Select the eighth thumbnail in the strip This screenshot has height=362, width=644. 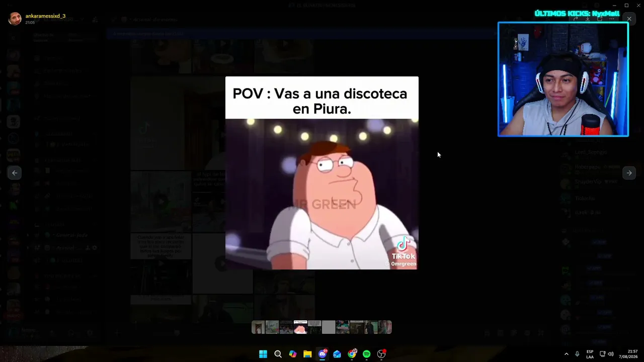pos(357,327)
